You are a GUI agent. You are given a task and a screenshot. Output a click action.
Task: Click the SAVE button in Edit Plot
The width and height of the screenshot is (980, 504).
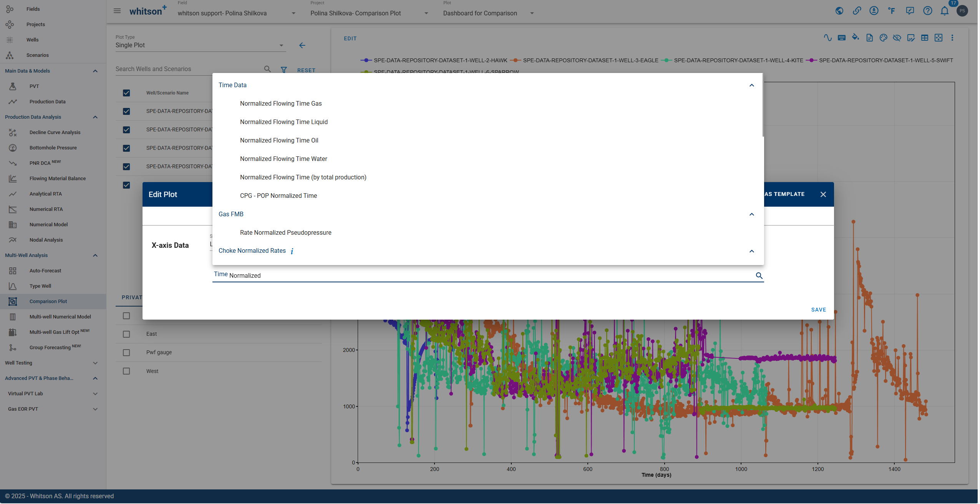[818, 310]
